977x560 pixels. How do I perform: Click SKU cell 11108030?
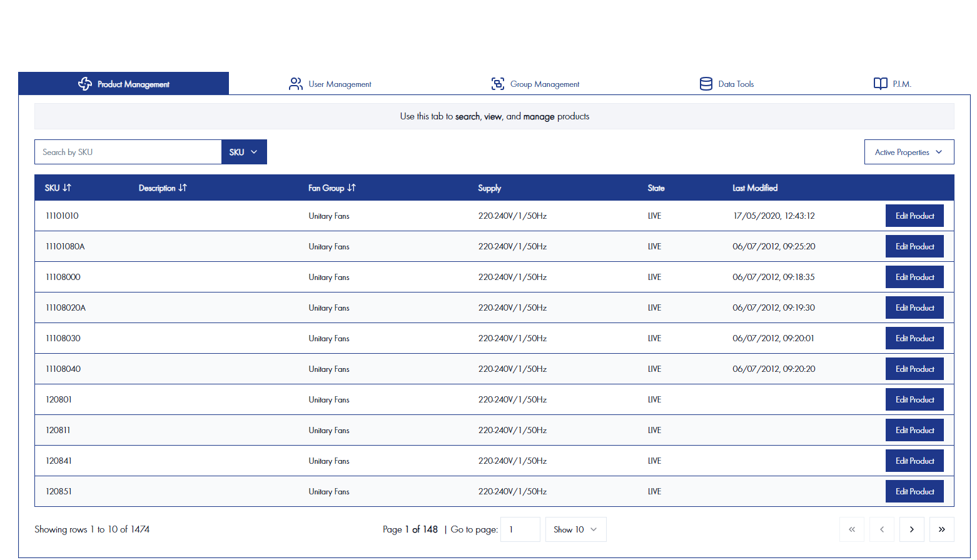coord(63,338)
